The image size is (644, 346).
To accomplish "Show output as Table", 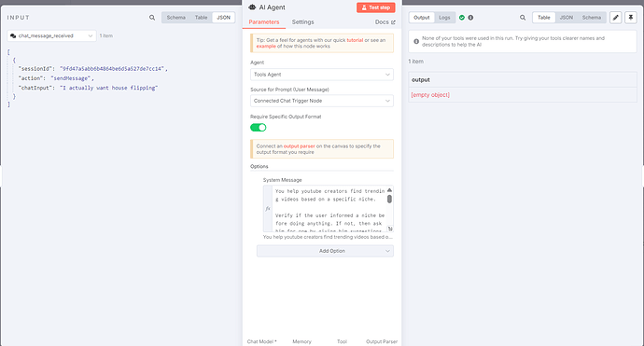I will [544, 17].
